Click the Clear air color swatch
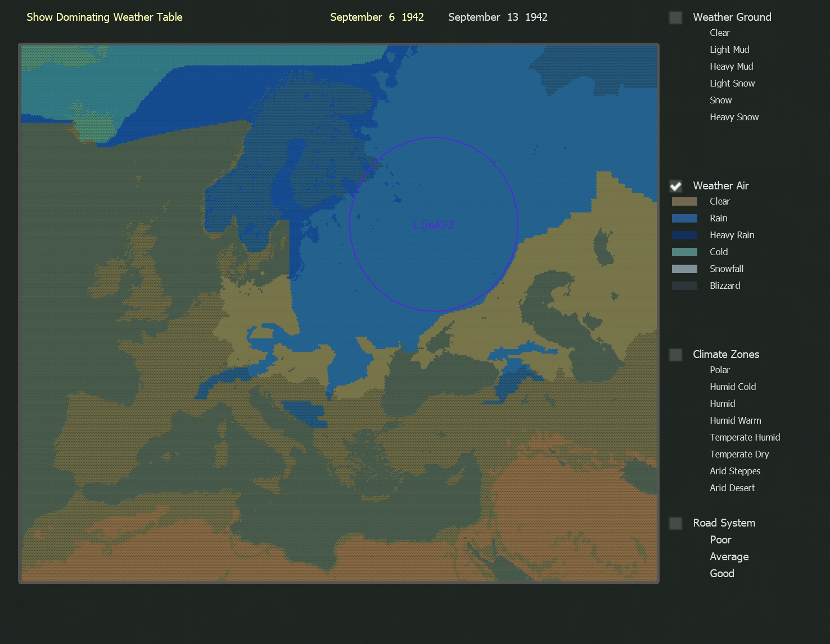The height and width of the screenshot is (644, 830). [684, 201]
